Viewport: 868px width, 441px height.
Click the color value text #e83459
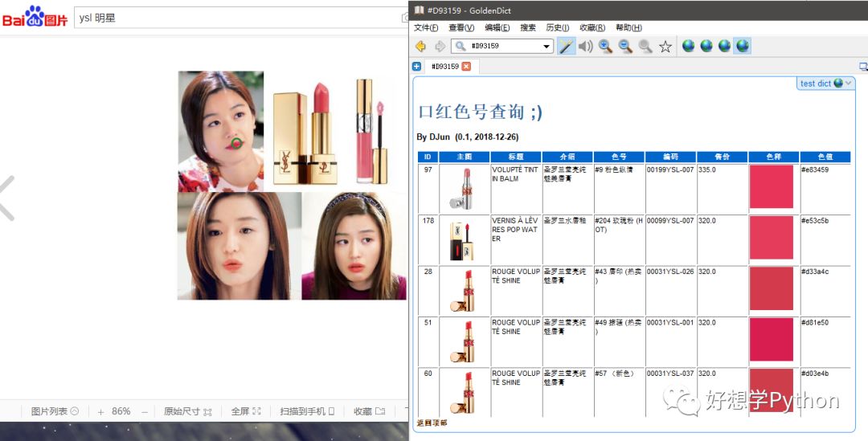tap(815, 169)
